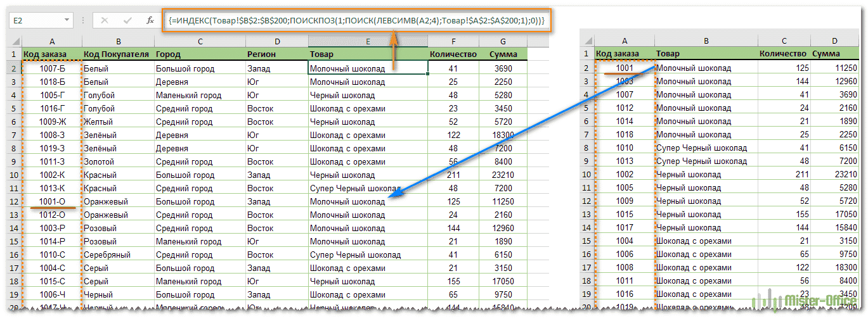Select cell E2 containing 'Молочный шоколад'
This screenshot has height=321, width=868.
click(x=368, y=68)
